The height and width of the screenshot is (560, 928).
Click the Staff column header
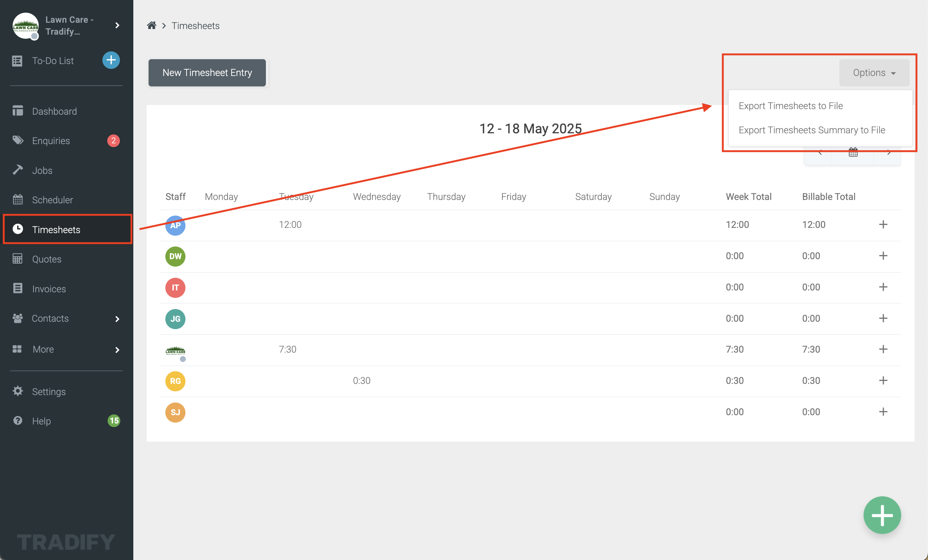click(175, 197)
